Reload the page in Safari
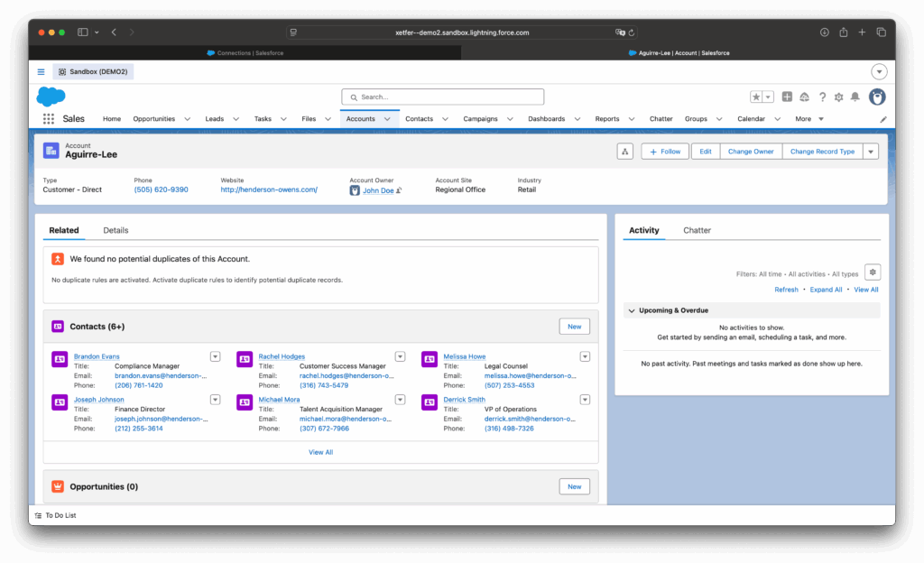The image size is (924, 563). pos(631,33)
